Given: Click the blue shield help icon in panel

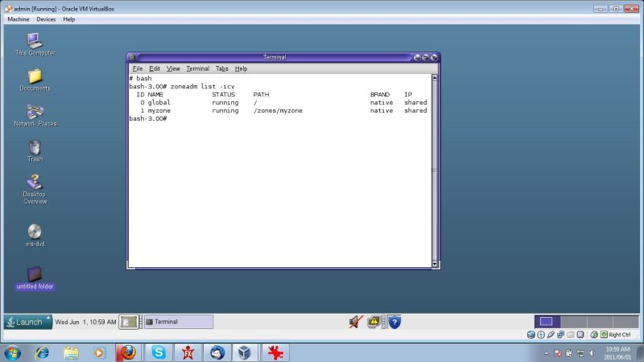Looking at the screenshot, I should pyautogui.click(x=394, y=322).
